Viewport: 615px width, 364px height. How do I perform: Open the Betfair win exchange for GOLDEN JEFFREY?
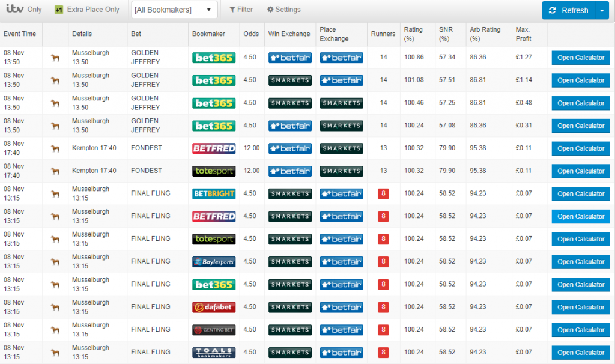click(289, 57)
